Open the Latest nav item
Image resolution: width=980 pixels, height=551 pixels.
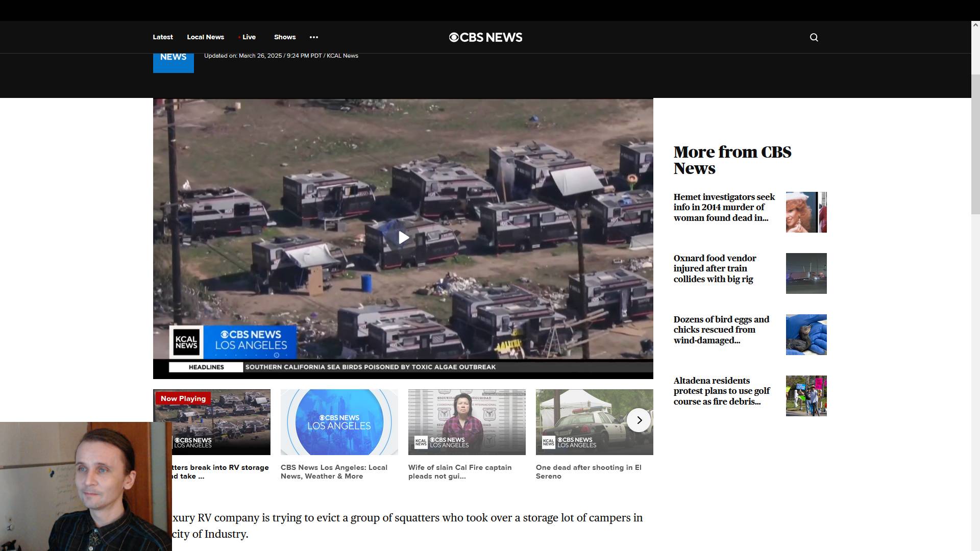(162, 37)
